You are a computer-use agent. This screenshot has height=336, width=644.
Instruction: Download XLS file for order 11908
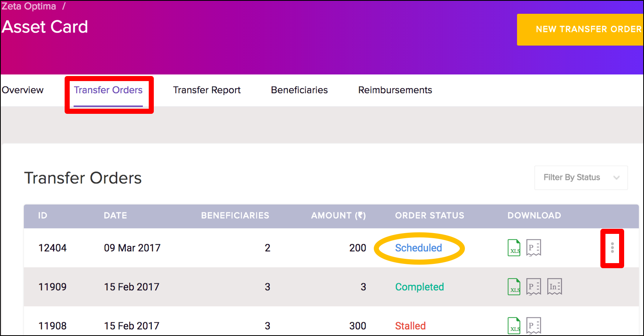tap(514, 326)
